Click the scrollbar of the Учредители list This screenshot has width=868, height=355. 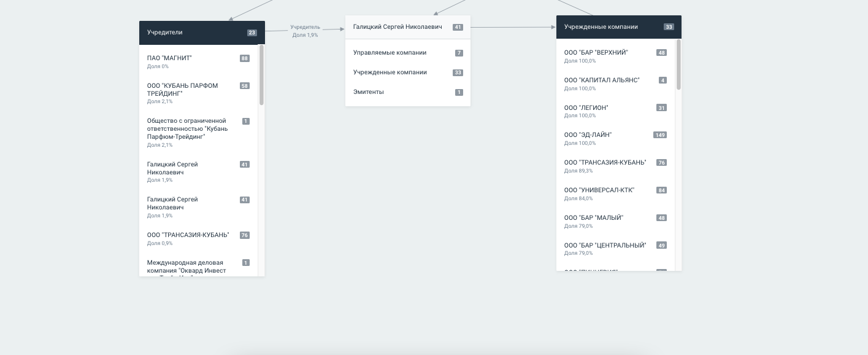[x=261, y=75]
